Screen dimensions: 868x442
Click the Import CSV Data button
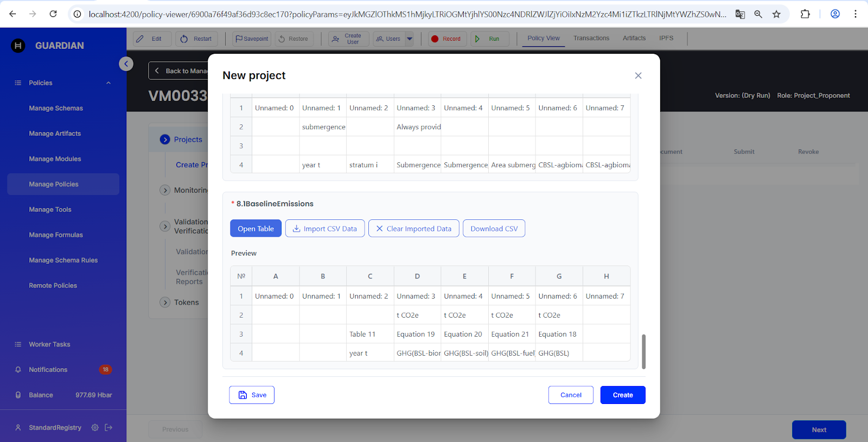tap(324, 229)
